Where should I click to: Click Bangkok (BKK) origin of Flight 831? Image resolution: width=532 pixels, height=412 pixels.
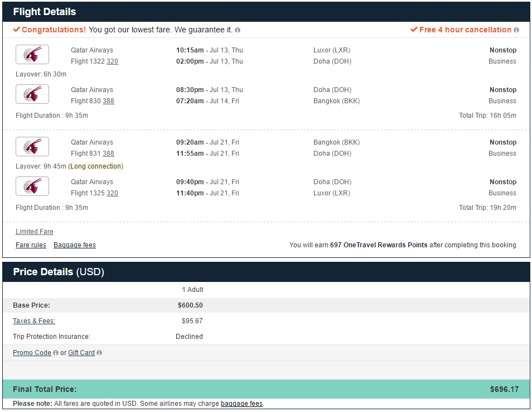[337, 142]
